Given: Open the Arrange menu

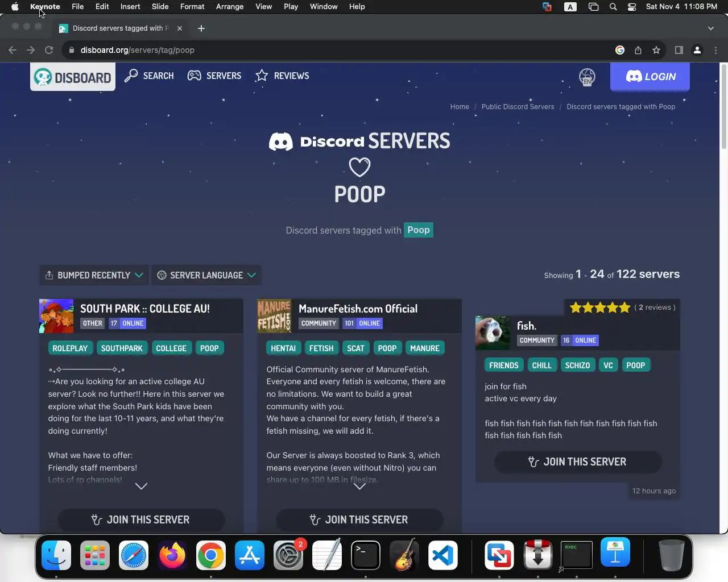Looking at the screenshot, I should (230, 7).
